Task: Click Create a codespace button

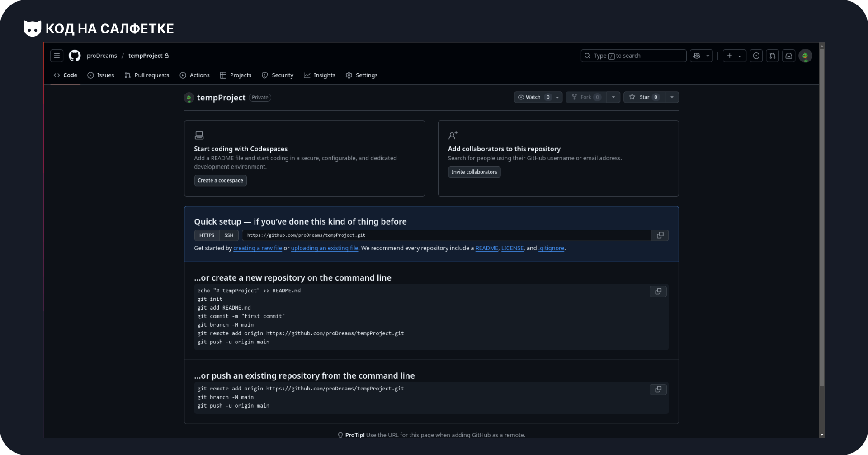Action: tap(221, 180)
